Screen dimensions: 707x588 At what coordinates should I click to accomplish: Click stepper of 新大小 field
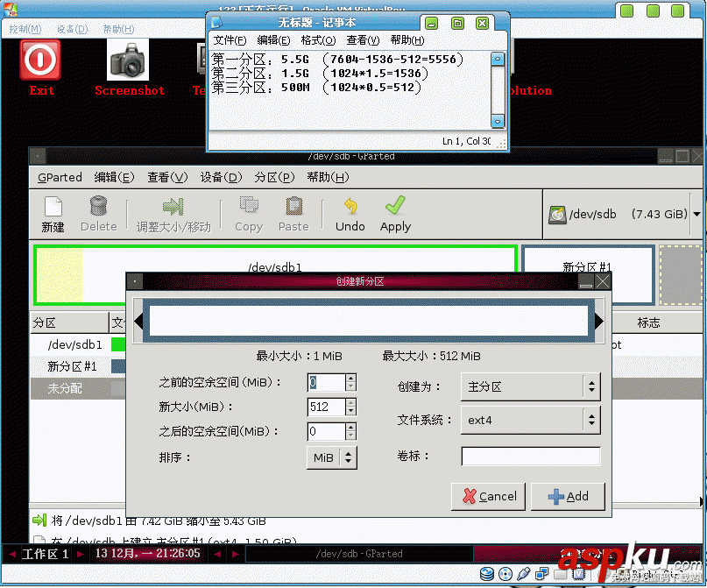click(x=350, y=407)
